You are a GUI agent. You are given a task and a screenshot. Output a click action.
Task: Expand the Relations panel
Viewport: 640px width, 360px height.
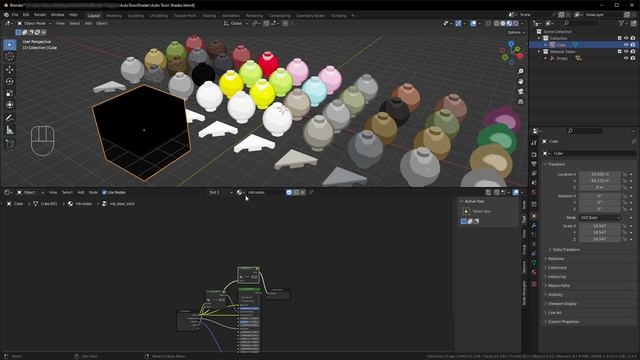point(556,259)
